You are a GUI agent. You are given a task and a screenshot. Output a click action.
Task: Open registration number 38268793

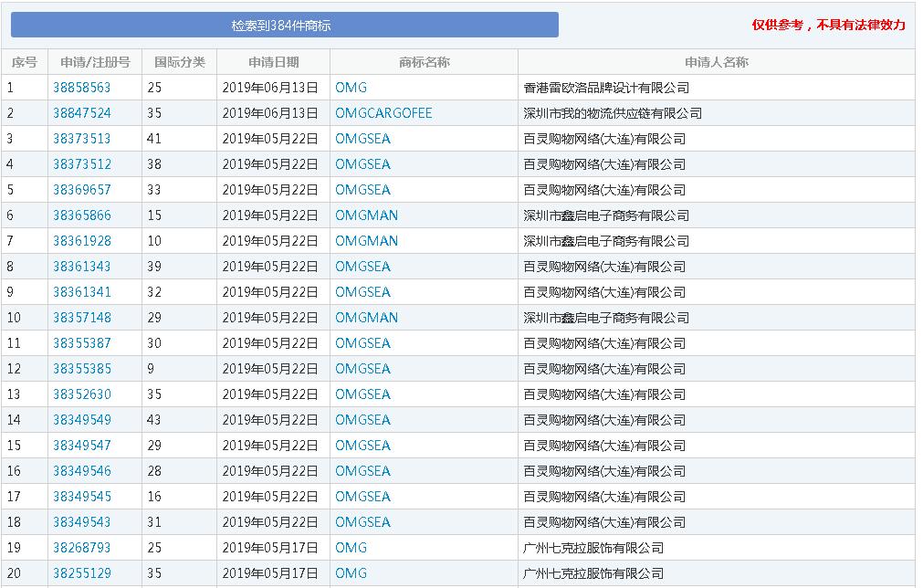point(81,548)
